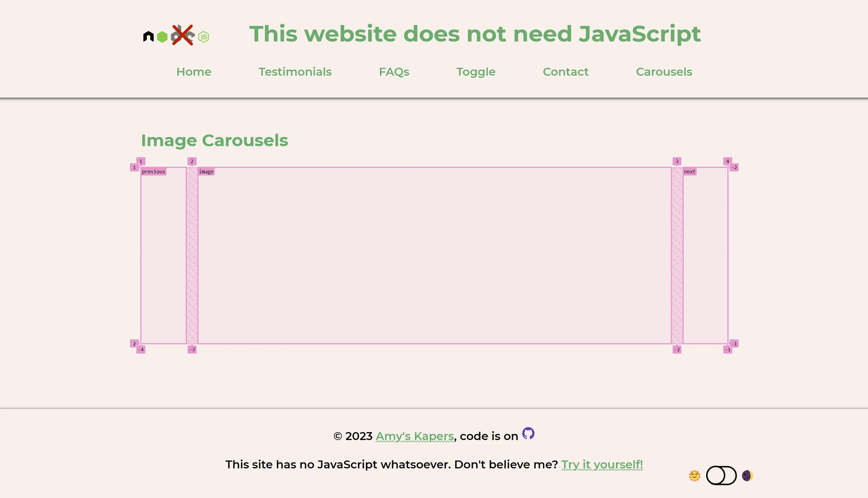Click grid line badge numbered -3
The image size is (868, 498).
click(192, 350)
